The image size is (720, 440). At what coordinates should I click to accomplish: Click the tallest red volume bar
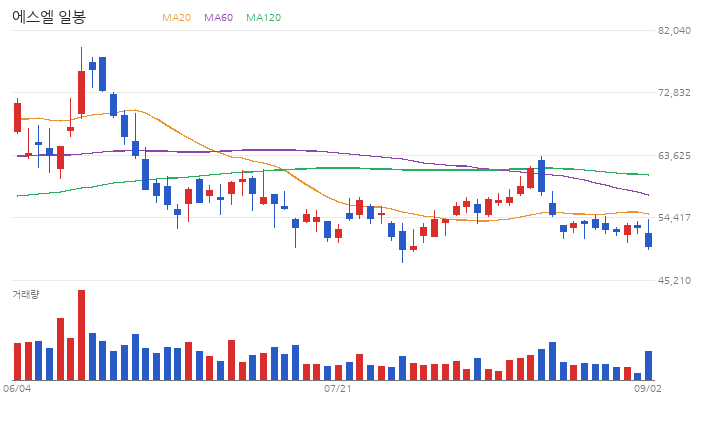coord(81,335)
